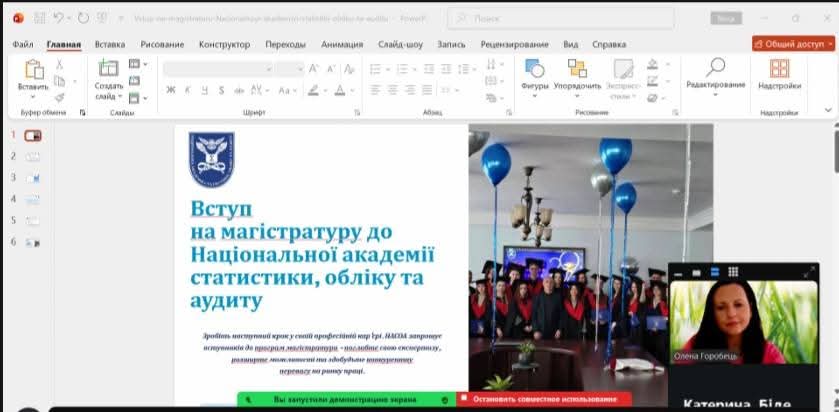Click the Поиск search field
Viewport: 839px width, 412px height.
coord(560,18)
